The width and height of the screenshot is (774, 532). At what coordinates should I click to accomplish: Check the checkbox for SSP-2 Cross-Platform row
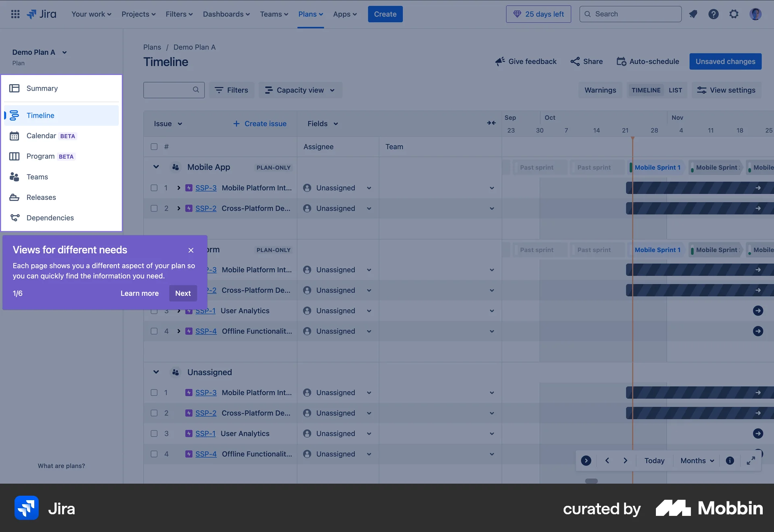click(154, 208)
